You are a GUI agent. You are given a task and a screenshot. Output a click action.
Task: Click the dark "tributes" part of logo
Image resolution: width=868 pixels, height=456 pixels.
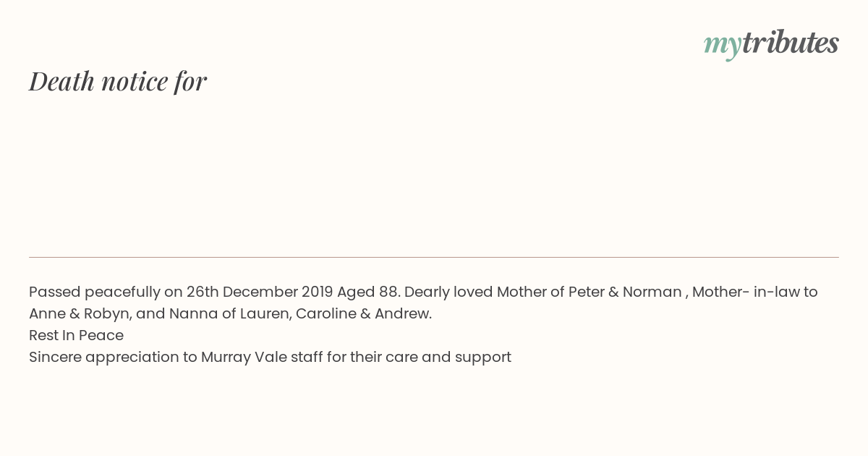791,42
